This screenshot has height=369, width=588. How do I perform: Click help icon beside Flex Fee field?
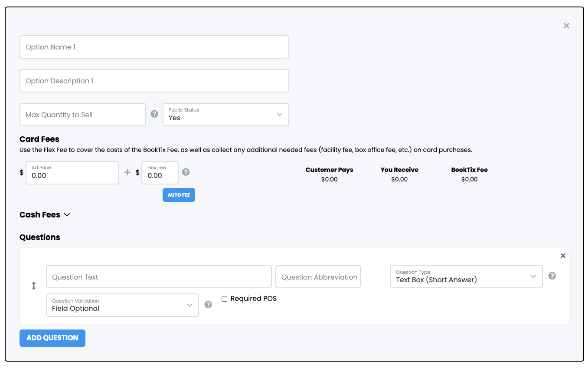186,172
